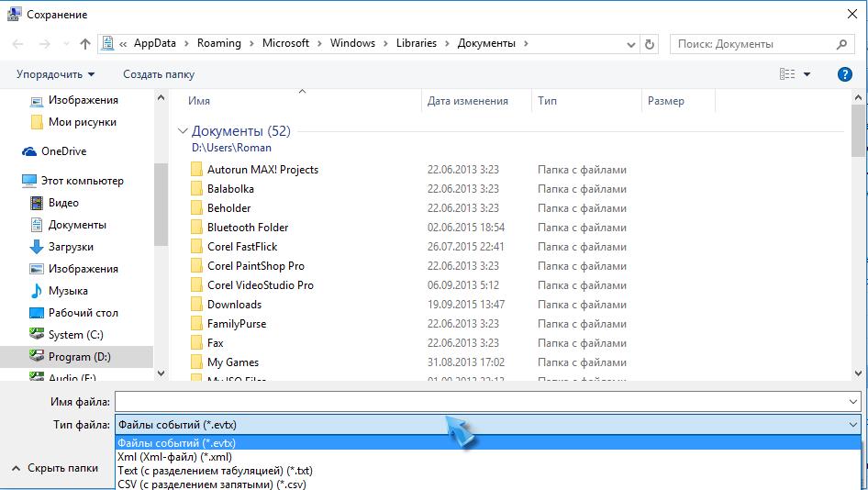Open the Упорядочить dropdown menu
The image size is (868, 490).
click(x=55, y=74)
